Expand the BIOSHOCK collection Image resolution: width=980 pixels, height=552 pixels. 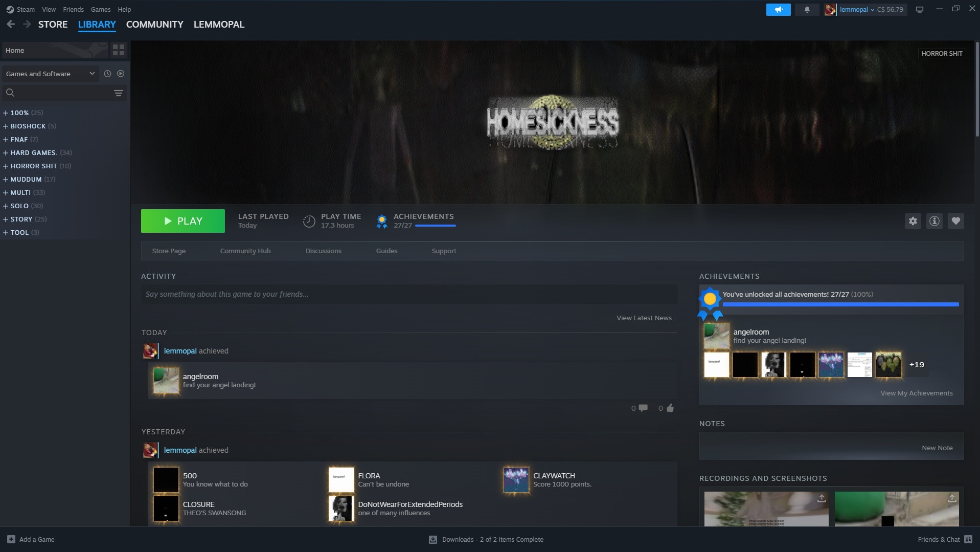(6, 126)
